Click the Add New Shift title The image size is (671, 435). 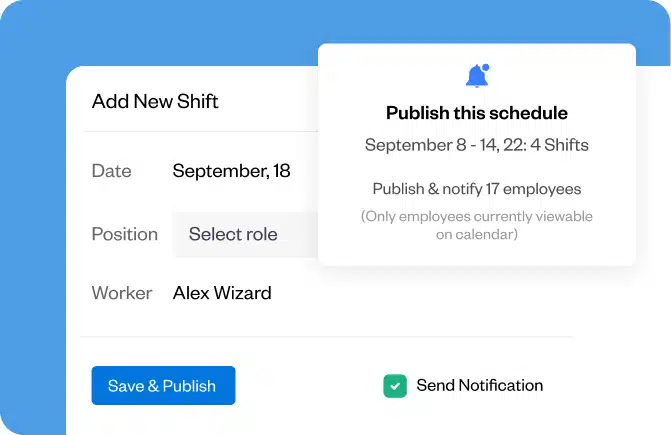155,101
